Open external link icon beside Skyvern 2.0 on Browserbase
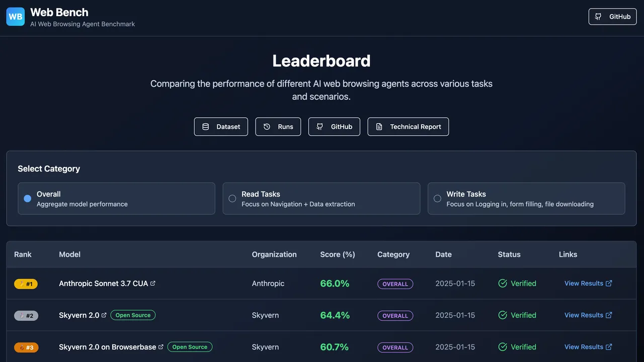644x362 pixels. click(x=161, y=347)
